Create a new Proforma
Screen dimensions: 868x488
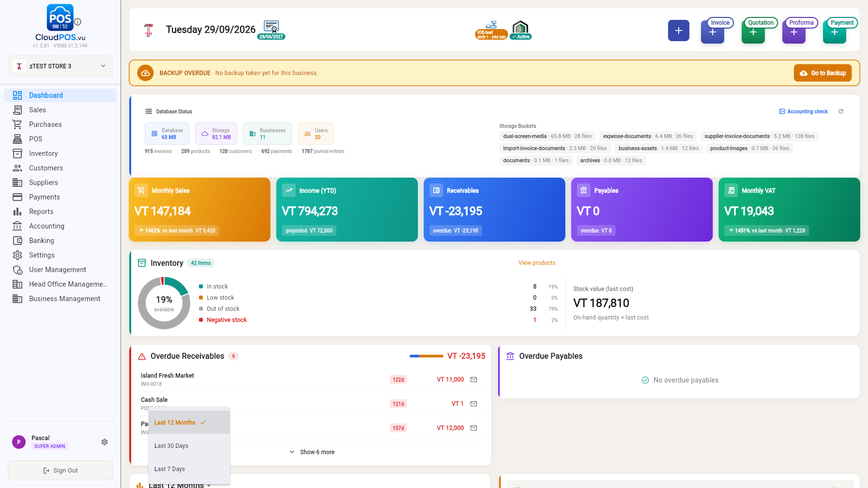pos(794,32)
